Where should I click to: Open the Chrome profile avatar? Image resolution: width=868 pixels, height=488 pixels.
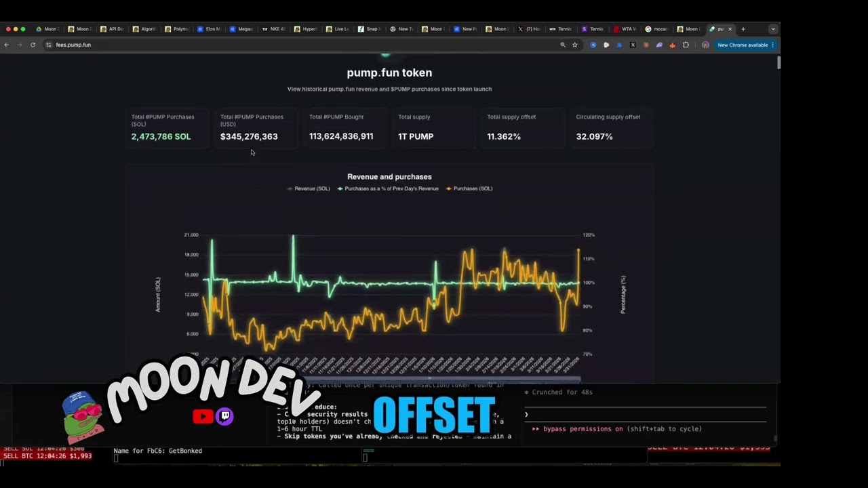point(705,45)
